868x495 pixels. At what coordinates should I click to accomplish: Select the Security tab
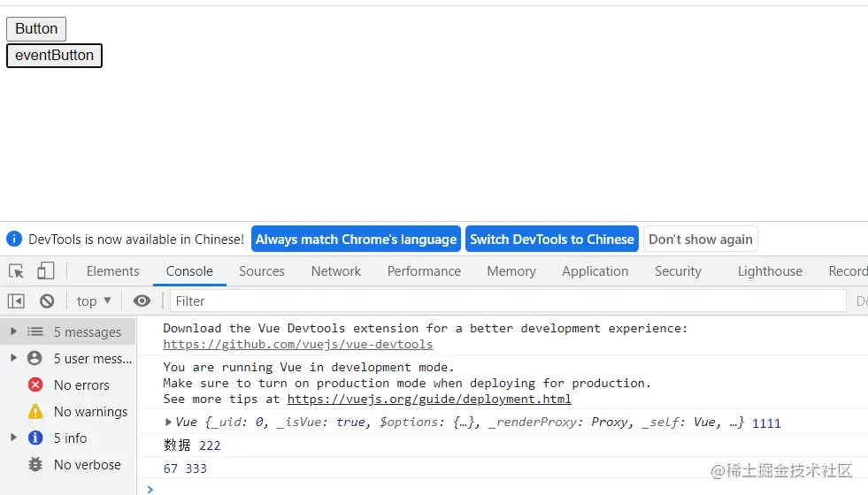pyautogui.click(x=678, y=271)
